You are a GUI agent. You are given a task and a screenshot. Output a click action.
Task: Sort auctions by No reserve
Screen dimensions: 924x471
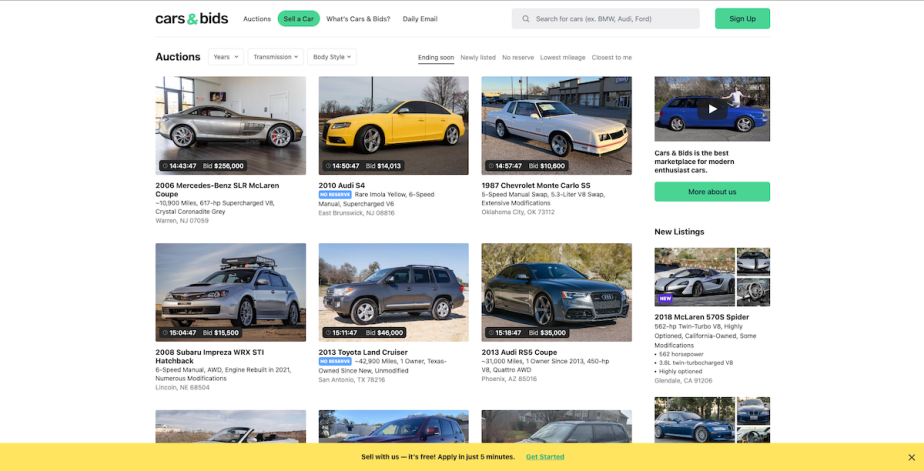518,58
